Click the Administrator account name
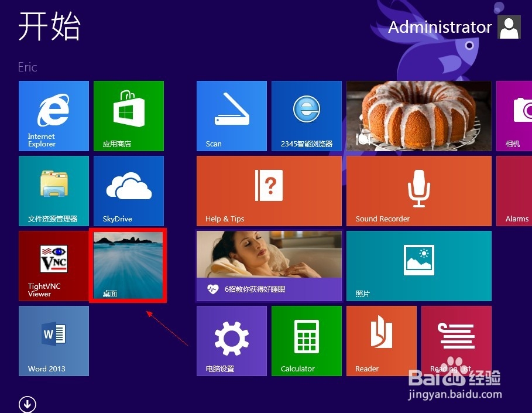Image resolution: width=532 pixels, height=413 pixels. pos(440,27)
